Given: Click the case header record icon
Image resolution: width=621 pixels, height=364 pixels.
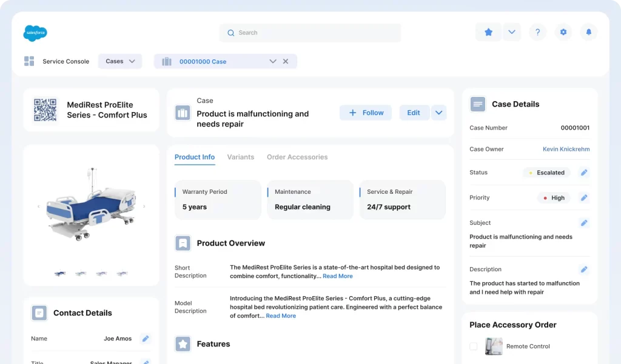Looking at the screenshot, I should [x=183, y=113].
